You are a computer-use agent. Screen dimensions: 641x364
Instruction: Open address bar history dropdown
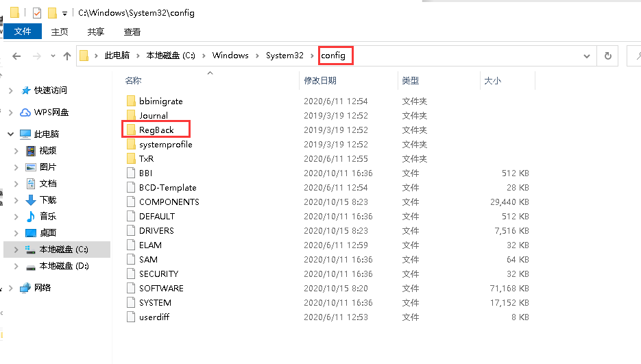tap(587, 56)
